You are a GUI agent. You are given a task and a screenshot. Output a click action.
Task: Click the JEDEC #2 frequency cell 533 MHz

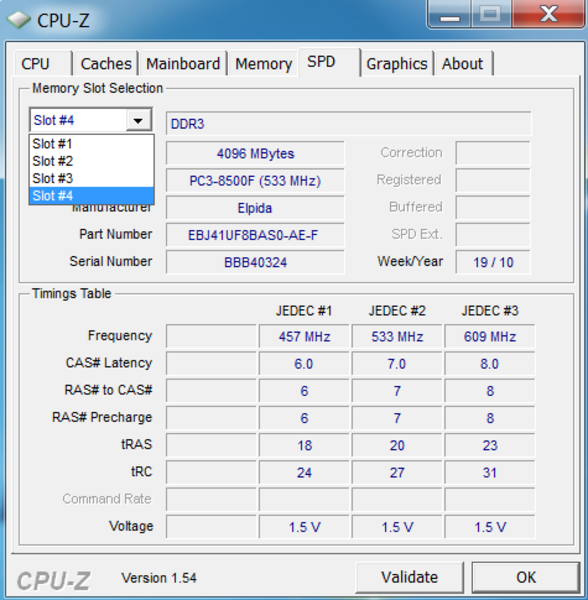[x=397, y=336]
